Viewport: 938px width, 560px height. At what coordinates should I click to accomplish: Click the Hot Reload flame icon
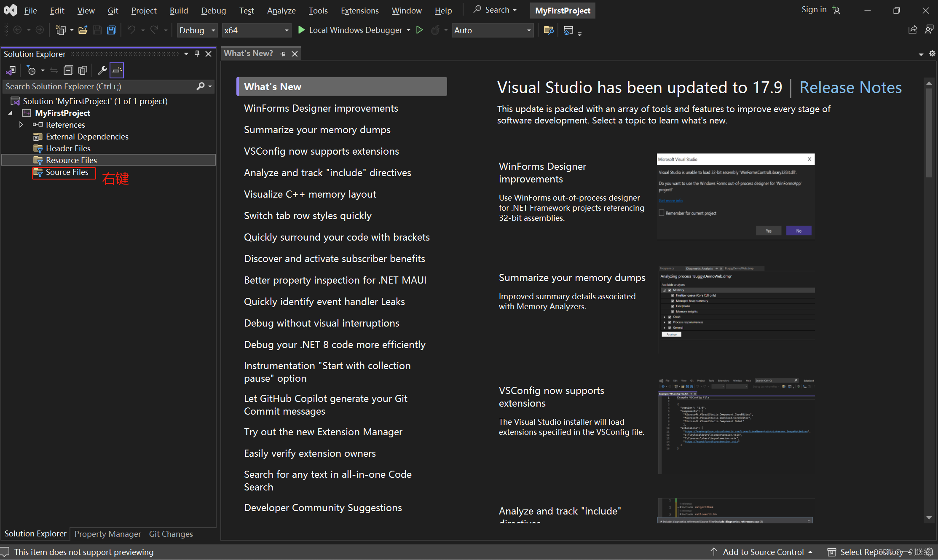pyautogui.click(x=436, y=30)
